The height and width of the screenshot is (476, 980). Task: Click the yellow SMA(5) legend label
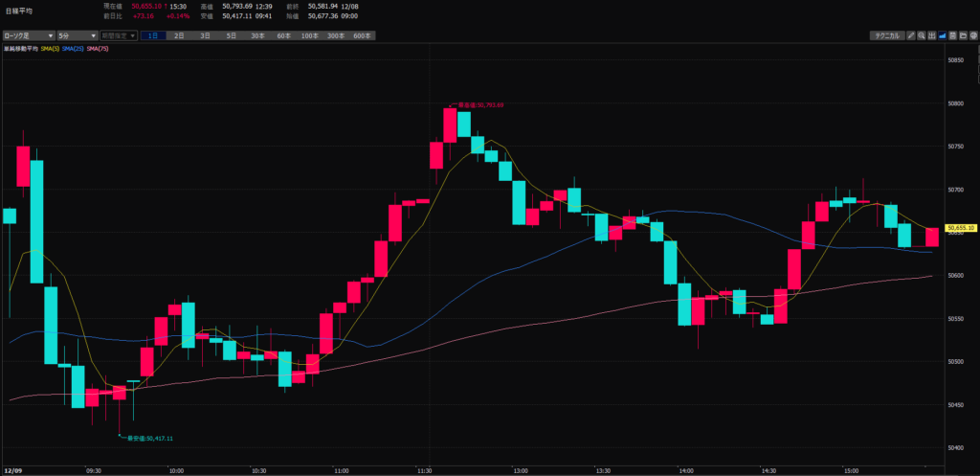49,47
